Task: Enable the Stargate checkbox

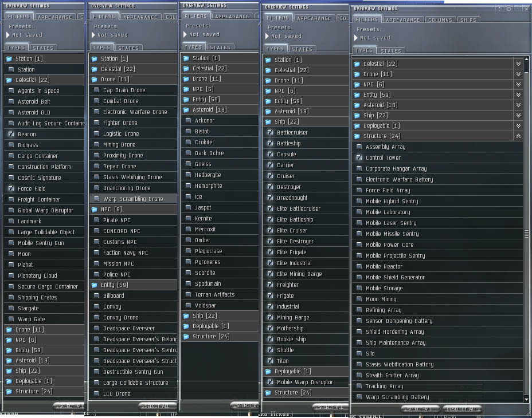Action: tap(11, 308)
